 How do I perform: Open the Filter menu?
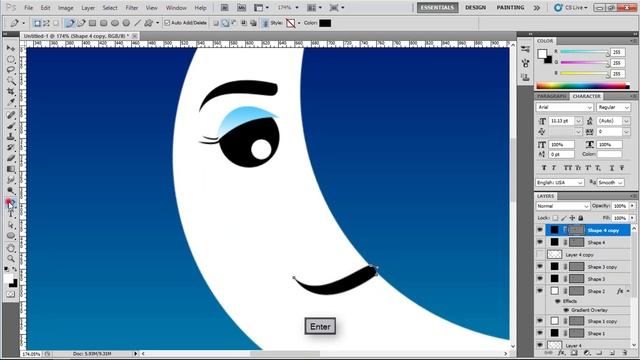pos(131,8)
